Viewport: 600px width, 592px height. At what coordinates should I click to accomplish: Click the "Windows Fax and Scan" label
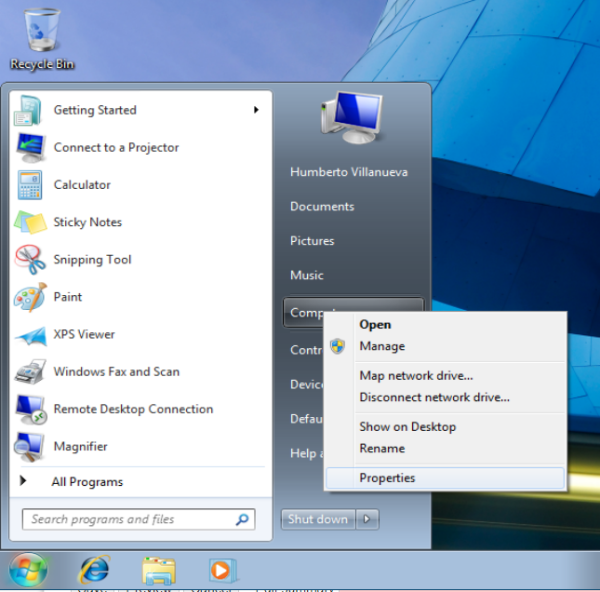(x=117, y=372)
